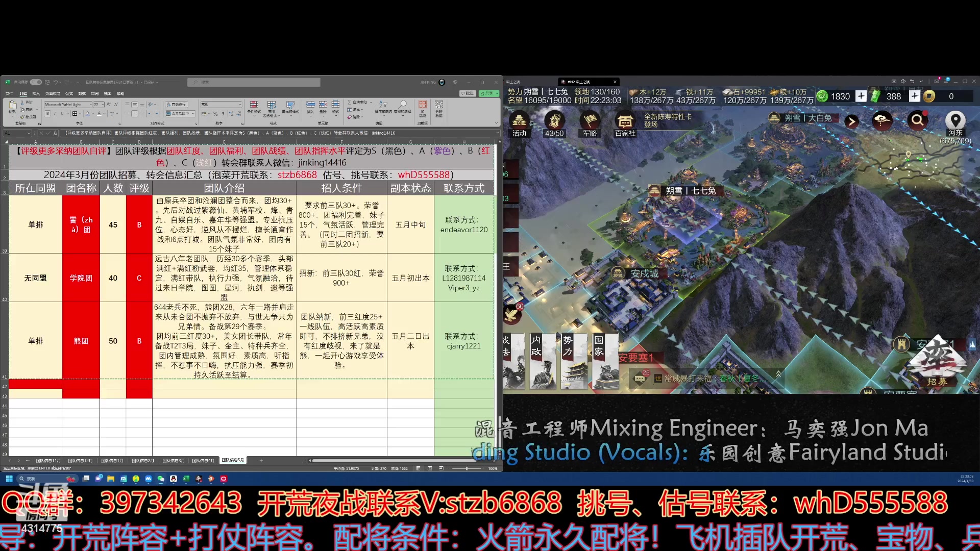Select sheet tab 团队信息11月
The image size is (980, 551).
coord(48,460)
